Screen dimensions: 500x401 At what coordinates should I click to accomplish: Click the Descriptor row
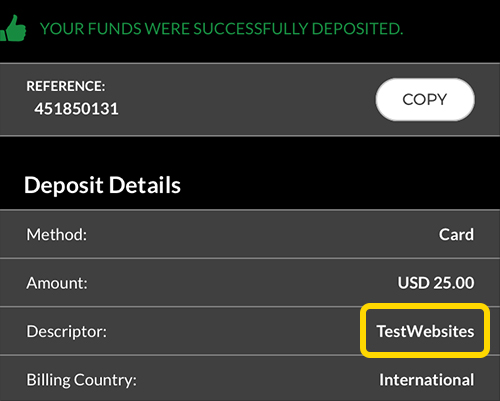[x=250, y=331]
